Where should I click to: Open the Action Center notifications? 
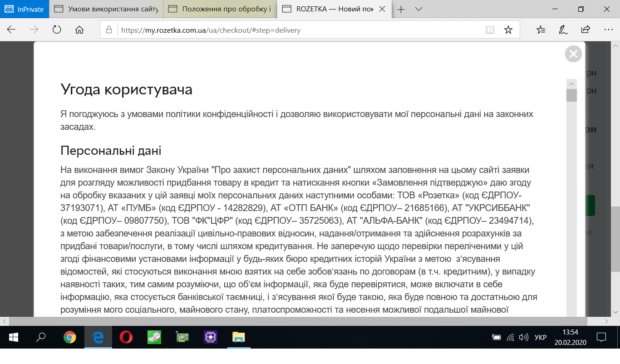(x=602, y=337)
